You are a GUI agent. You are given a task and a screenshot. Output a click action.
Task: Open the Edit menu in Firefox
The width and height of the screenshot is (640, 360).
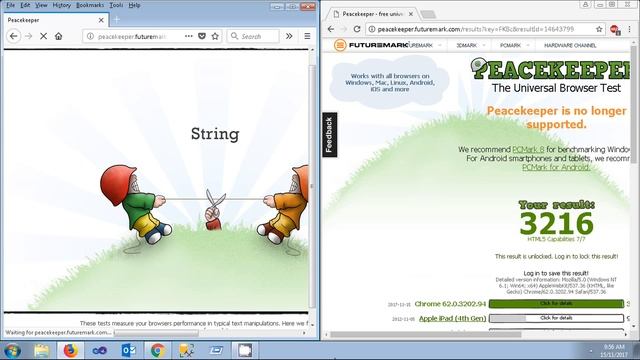(x=25, y=5)
